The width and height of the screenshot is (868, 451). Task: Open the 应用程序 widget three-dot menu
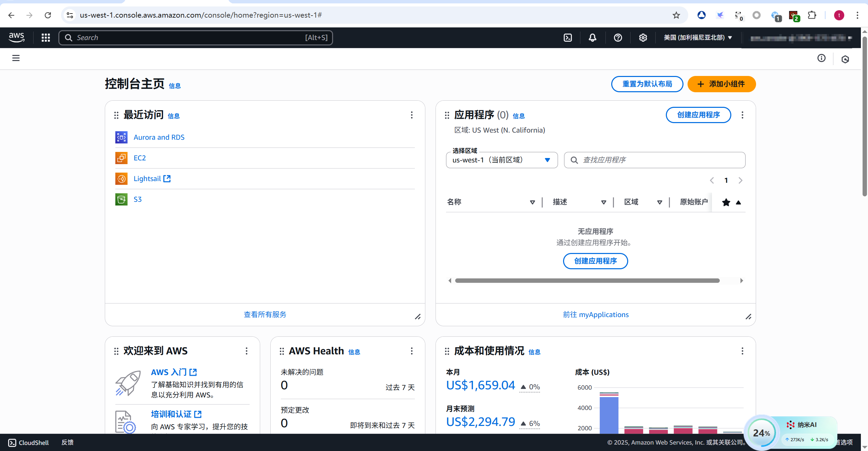[x=742, y=115]
